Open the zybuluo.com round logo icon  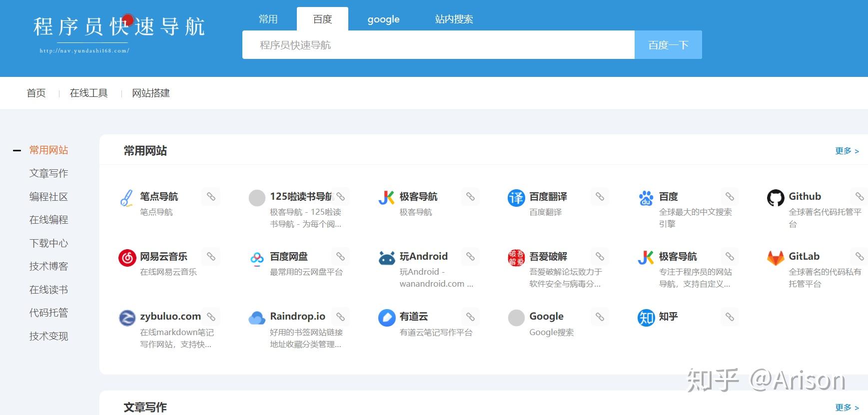tap(127, 318)
